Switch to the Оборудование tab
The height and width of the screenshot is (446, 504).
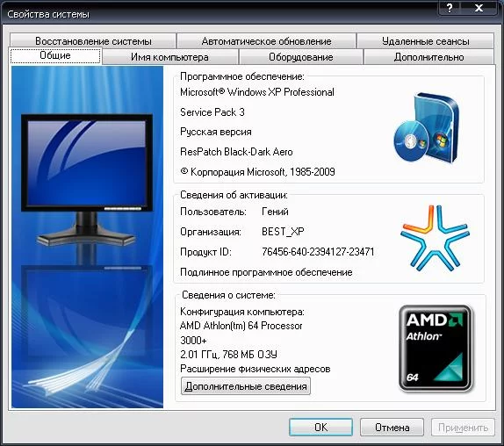click(301, 57)
